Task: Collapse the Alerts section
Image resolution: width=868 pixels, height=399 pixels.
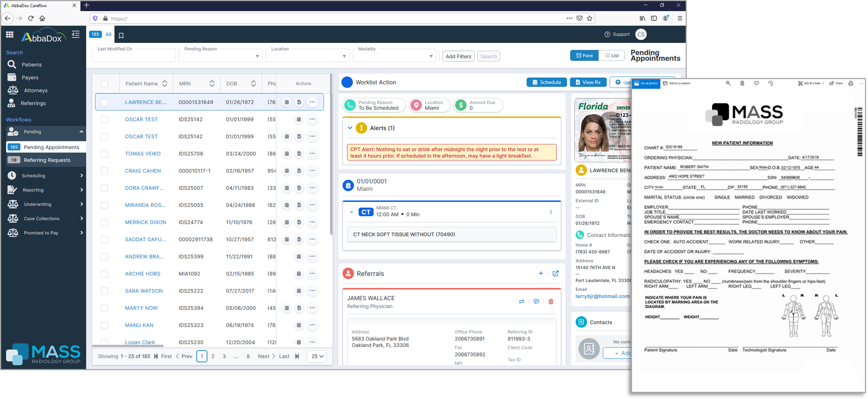Action: coord(350,128)
